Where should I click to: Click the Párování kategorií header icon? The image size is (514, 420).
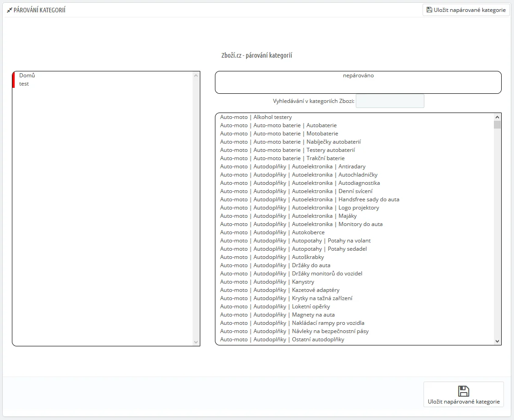(x=9, y=10)
